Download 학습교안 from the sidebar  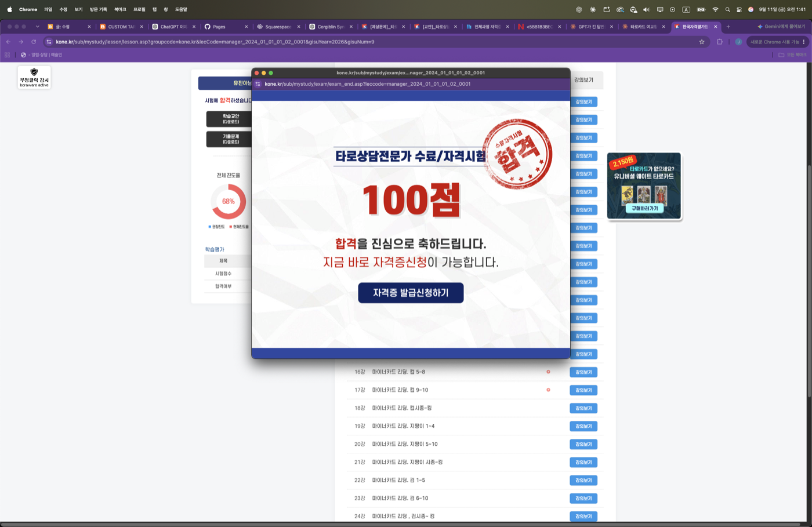click(230, 119)
